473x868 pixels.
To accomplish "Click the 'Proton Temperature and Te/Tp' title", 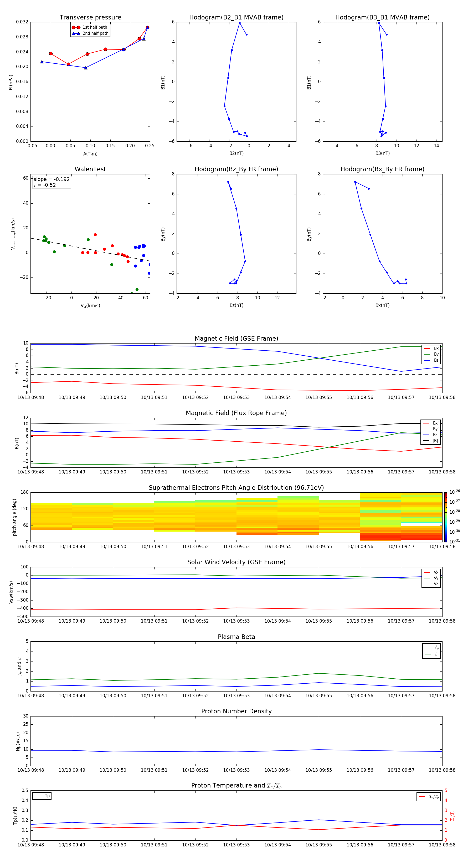I will click(x=236, y=786).
